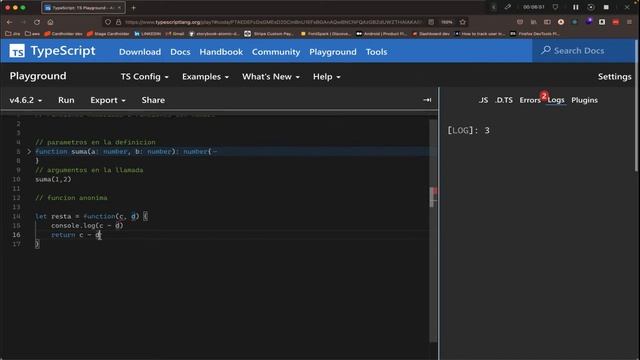Click the shield tracking protection icon in address bar
640x360 pixels.
click(108, 22)
